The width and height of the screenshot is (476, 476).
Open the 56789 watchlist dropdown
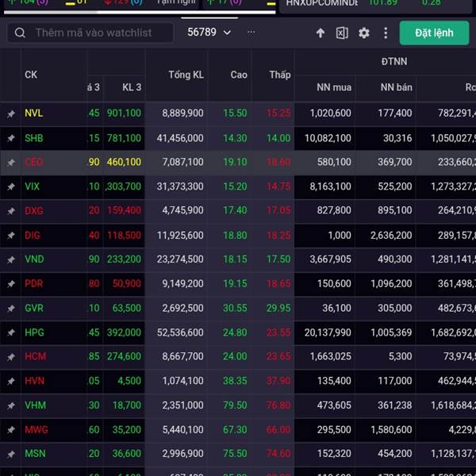pos(209,33)
